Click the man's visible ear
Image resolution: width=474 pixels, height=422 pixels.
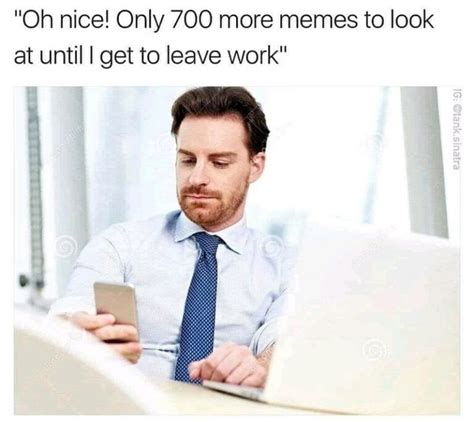257,167
